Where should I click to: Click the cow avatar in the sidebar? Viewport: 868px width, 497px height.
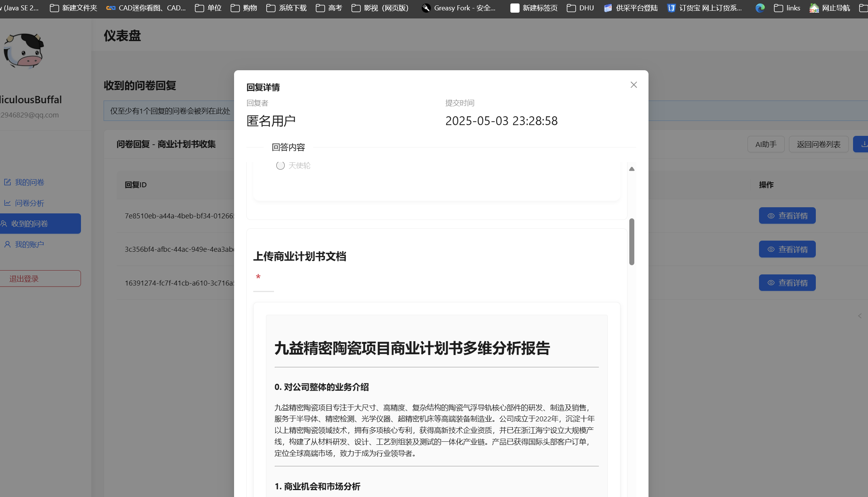coord(23,50)
